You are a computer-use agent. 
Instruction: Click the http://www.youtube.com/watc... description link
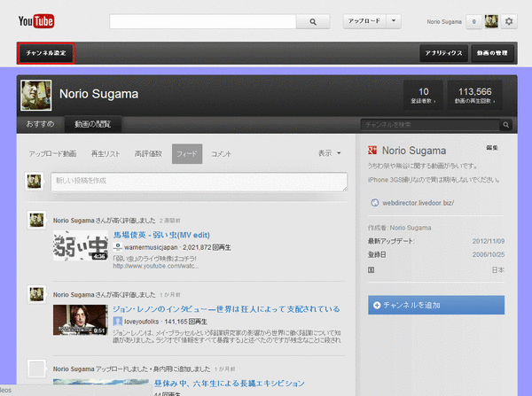pos(156,266)
